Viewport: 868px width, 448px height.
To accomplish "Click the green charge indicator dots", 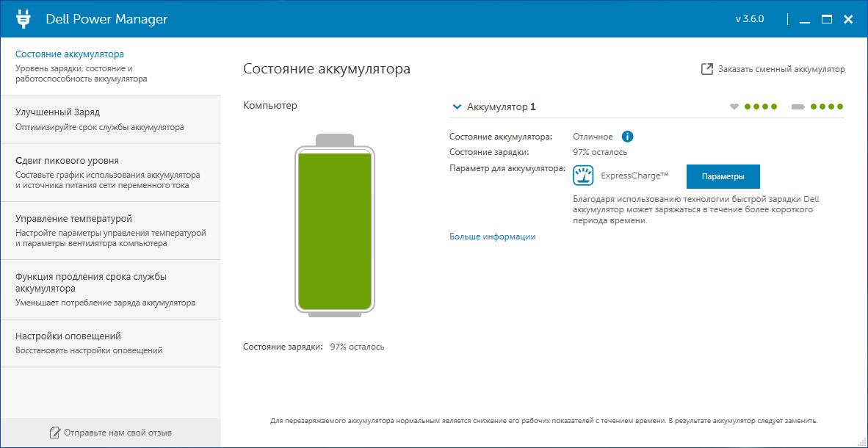I will [827, 107].
